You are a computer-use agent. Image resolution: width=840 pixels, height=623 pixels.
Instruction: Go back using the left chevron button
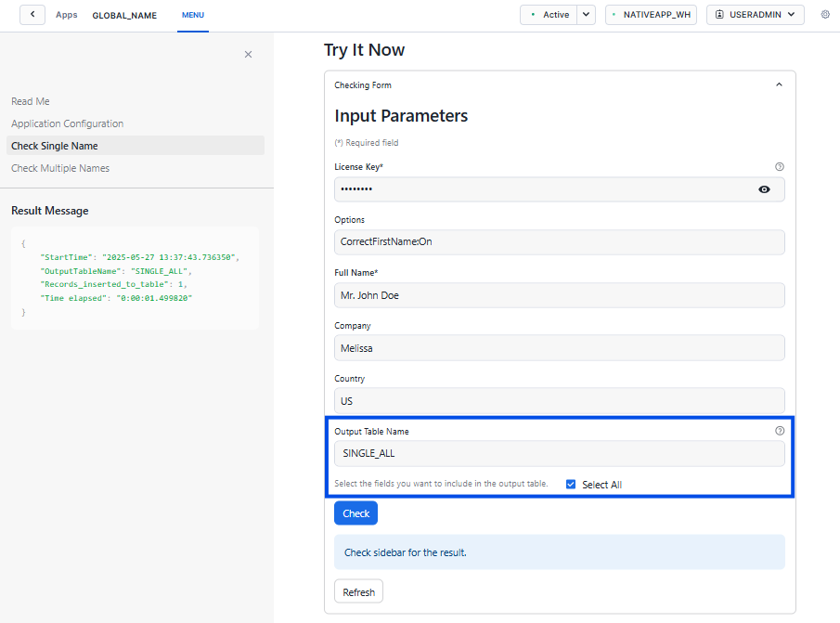tap(32, 15)
